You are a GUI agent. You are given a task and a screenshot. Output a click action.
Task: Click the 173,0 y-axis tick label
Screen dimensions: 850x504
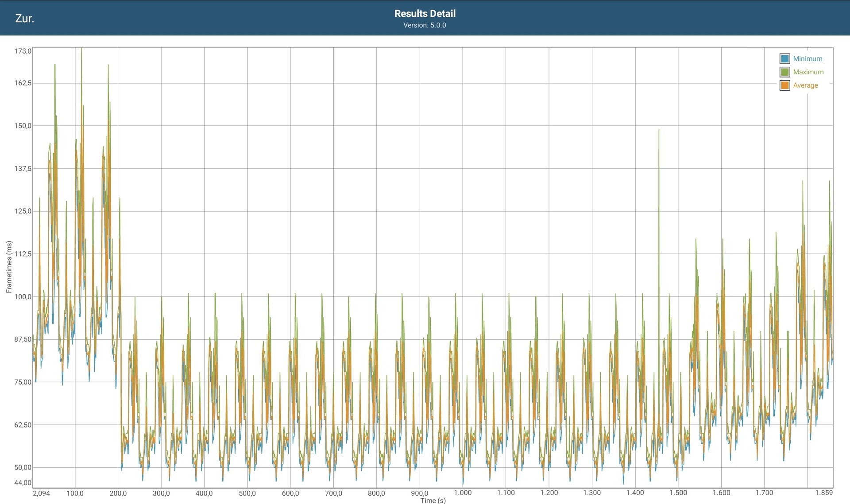click(x=23, y=51)
